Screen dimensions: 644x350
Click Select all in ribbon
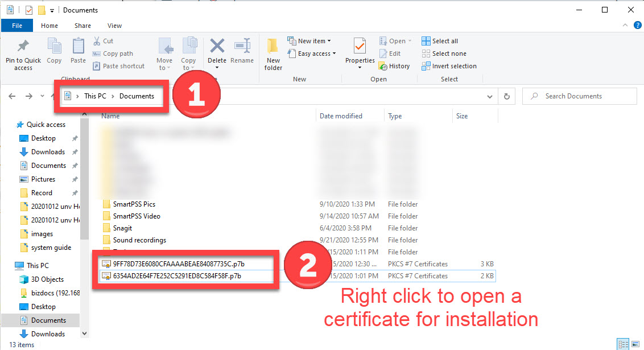(440, 41)
